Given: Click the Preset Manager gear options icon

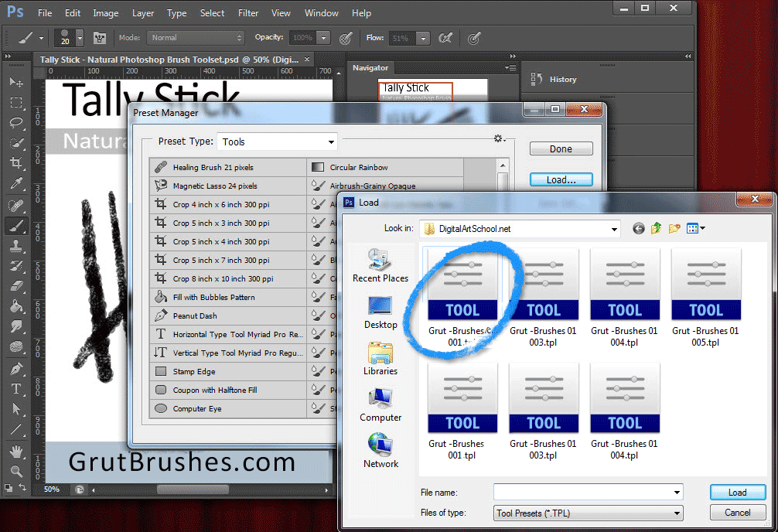Looking at the screenshot, I should pos(499,139).
